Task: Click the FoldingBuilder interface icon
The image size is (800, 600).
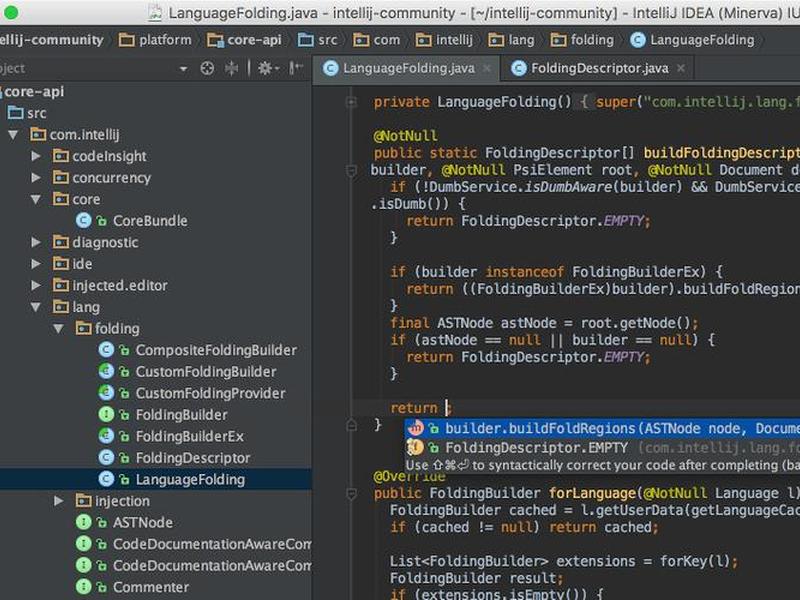Action: pos(106,414)
